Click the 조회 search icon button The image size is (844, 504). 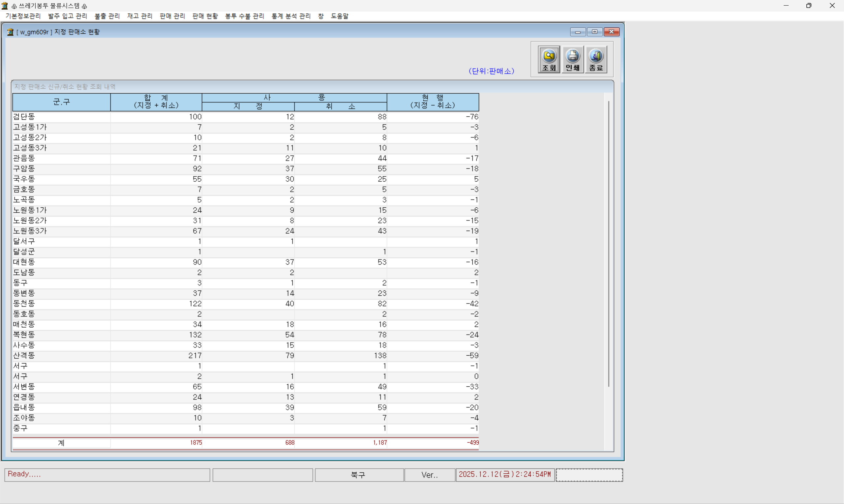pos(549,59)
